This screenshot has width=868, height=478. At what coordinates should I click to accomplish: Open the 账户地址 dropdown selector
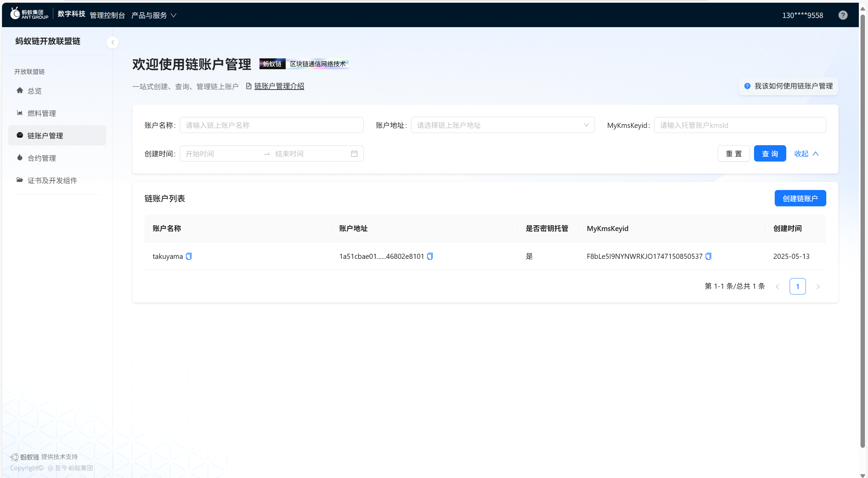[x=502, y=125]
